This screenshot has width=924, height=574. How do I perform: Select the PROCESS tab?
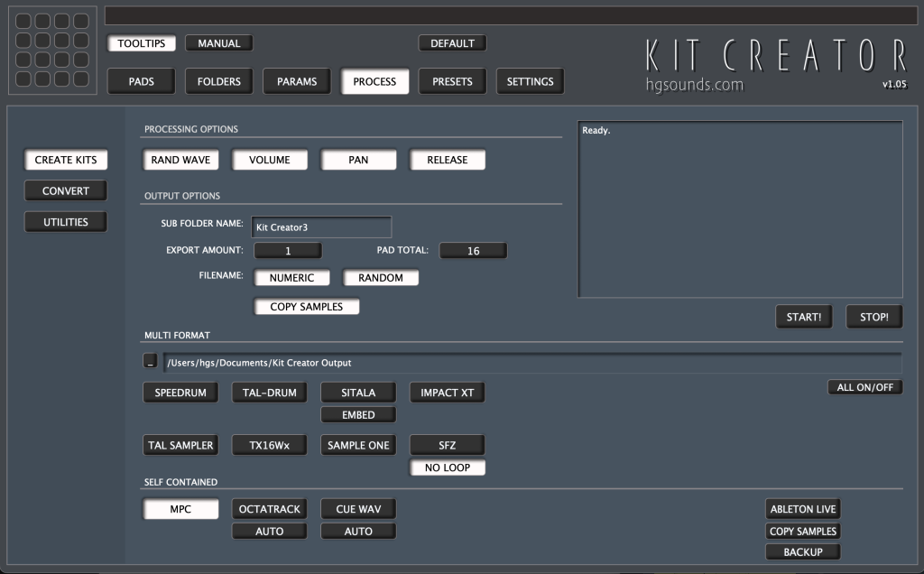[374, 81]
